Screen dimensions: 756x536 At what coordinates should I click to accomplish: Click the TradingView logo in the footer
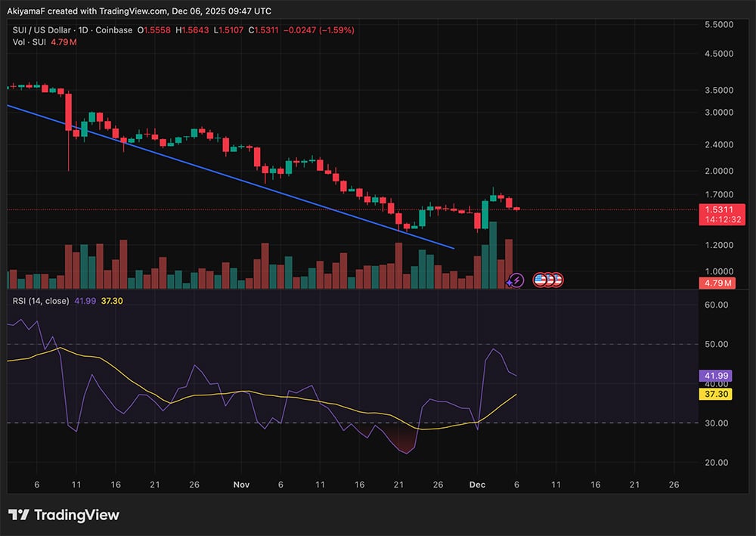pos(64,515)
